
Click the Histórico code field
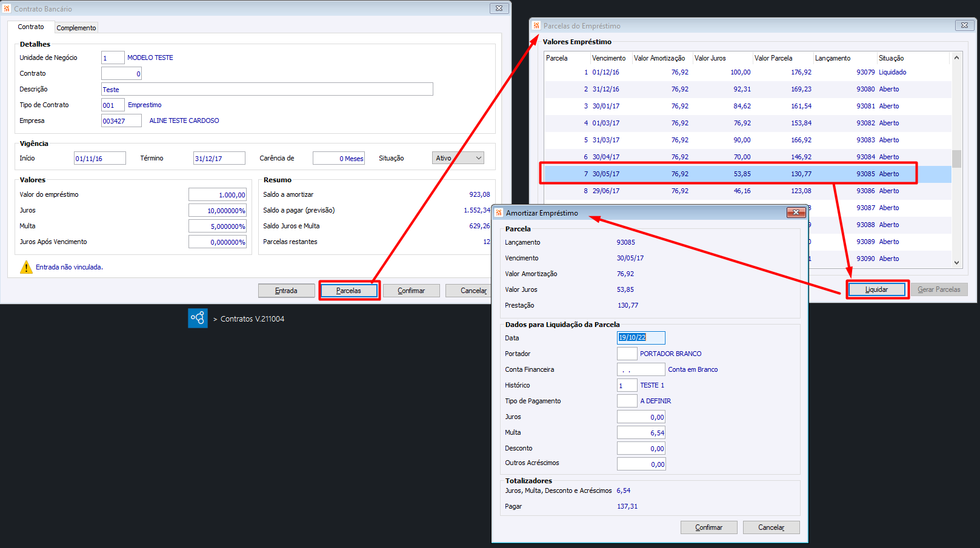point(627,385)
